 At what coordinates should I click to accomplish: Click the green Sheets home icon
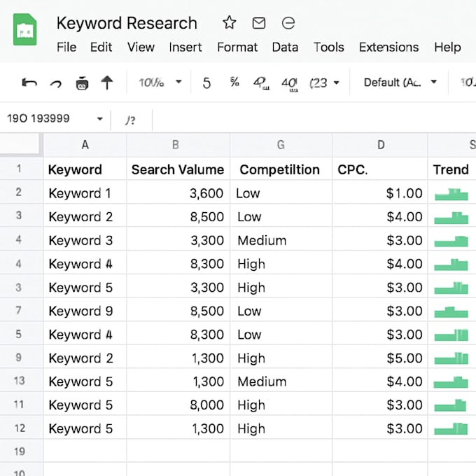coord(25,29)
